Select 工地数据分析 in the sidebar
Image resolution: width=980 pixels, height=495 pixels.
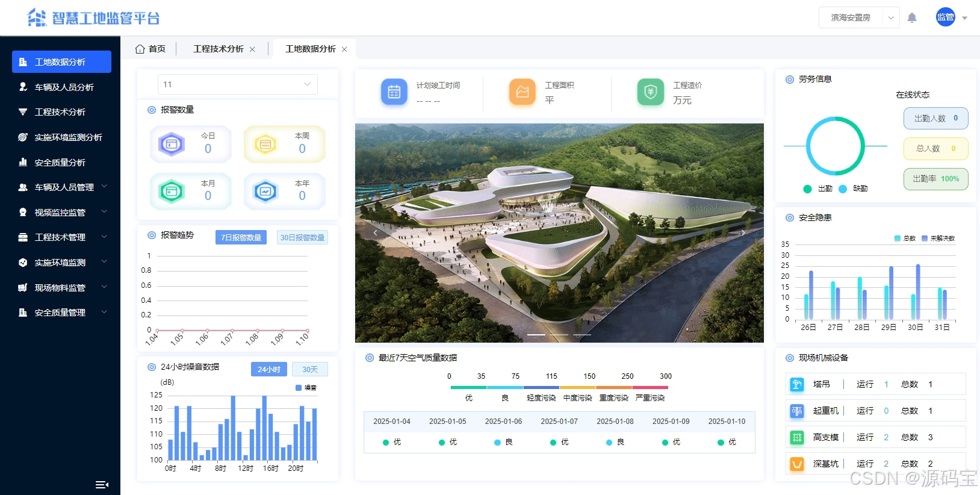click(61, 62)
